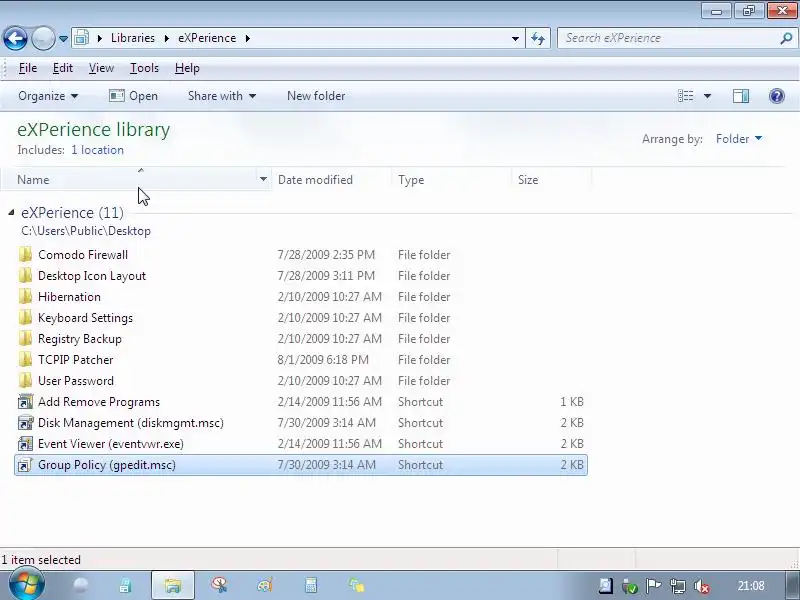The image size is (800, 600).
Task: Collapse the eXPerience (11) group
Action: (x=11, y=212)
